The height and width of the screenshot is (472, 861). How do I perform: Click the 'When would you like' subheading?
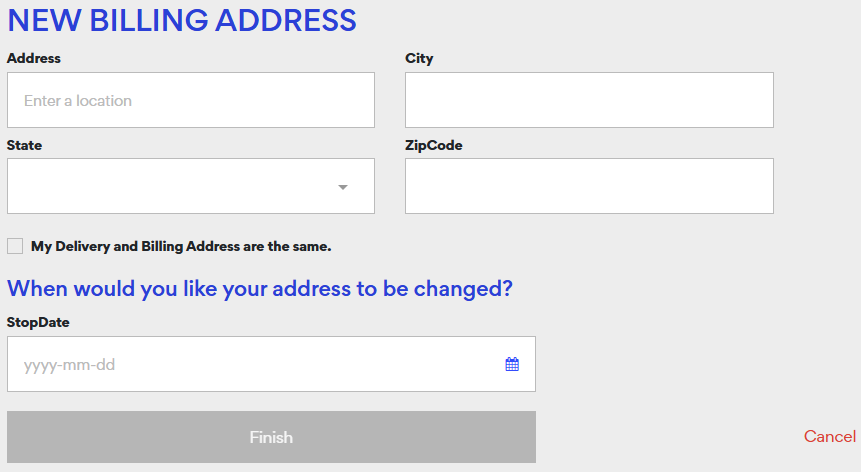pos(260,289)
